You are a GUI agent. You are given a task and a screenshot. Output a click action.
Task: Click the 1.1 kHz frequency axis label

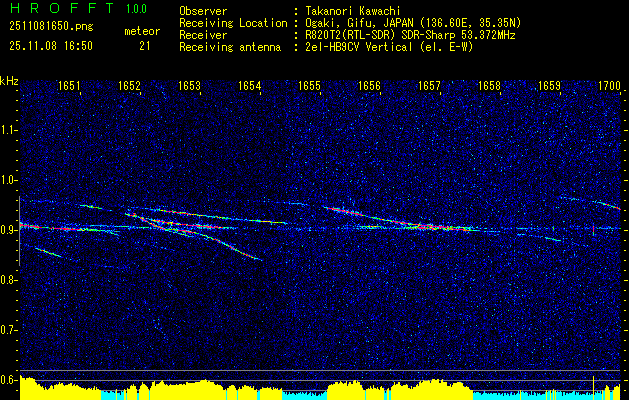[8, 130]
